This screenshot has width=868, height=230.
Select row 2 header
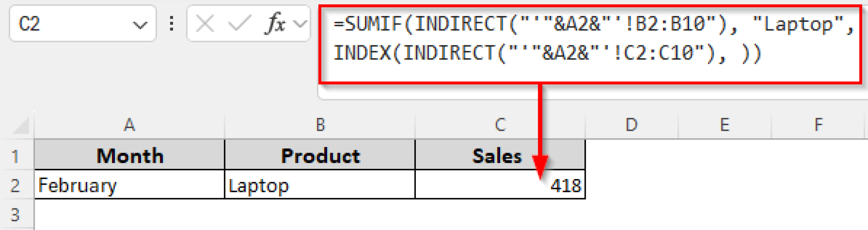coord(16,185)
